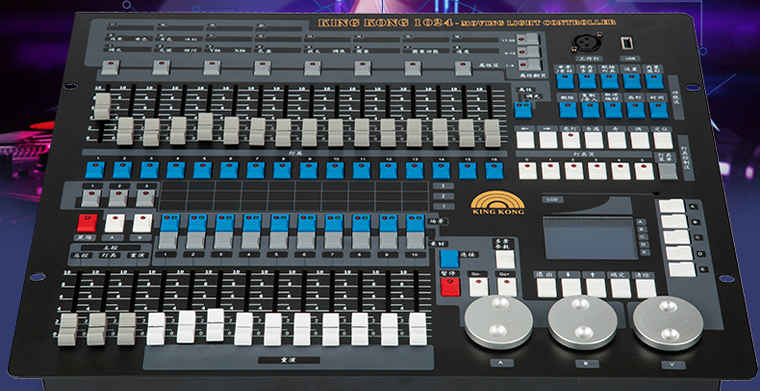Viewport: 760px width, 391px height.
Task: Click the white right arrow button
Action: point(548,140)
